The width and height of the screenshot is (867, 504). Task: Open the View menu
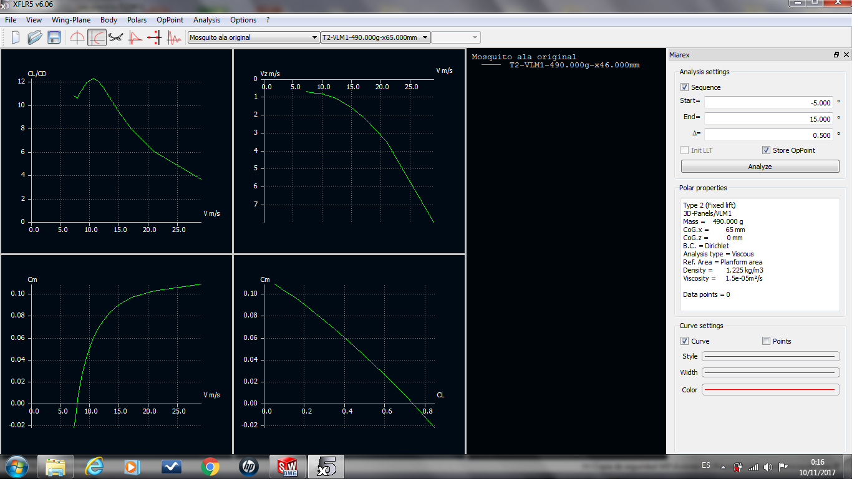pyautogui.click(x=34, y=20)
